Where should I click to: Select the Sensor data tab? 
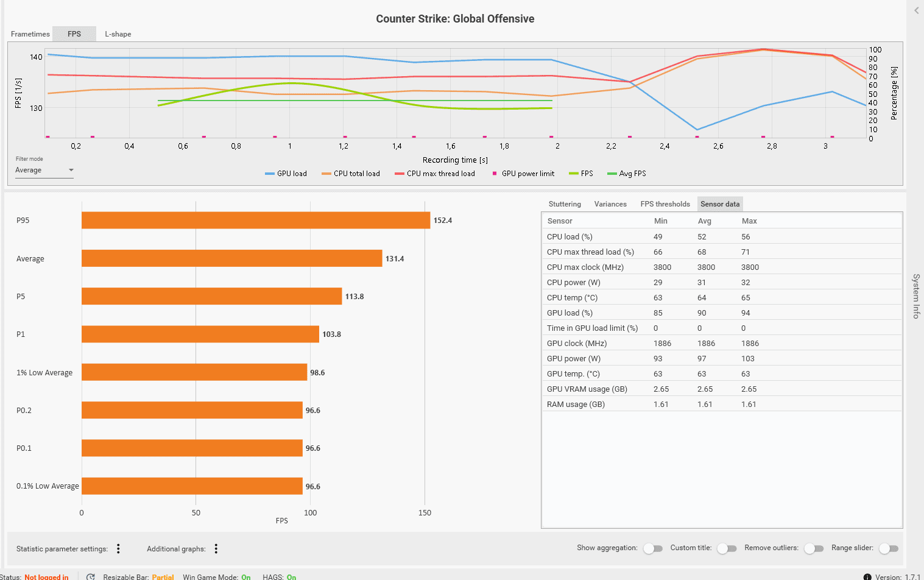720,204
